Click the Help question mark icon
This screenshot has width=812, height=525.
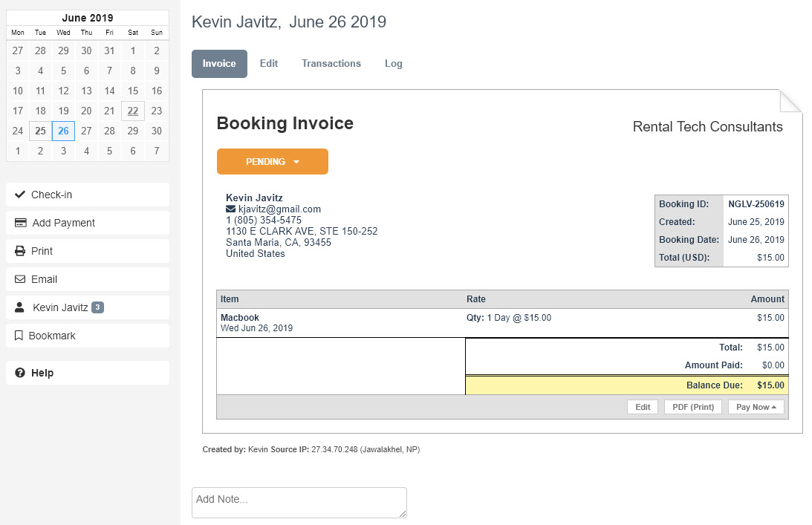[x=19, y=373]
